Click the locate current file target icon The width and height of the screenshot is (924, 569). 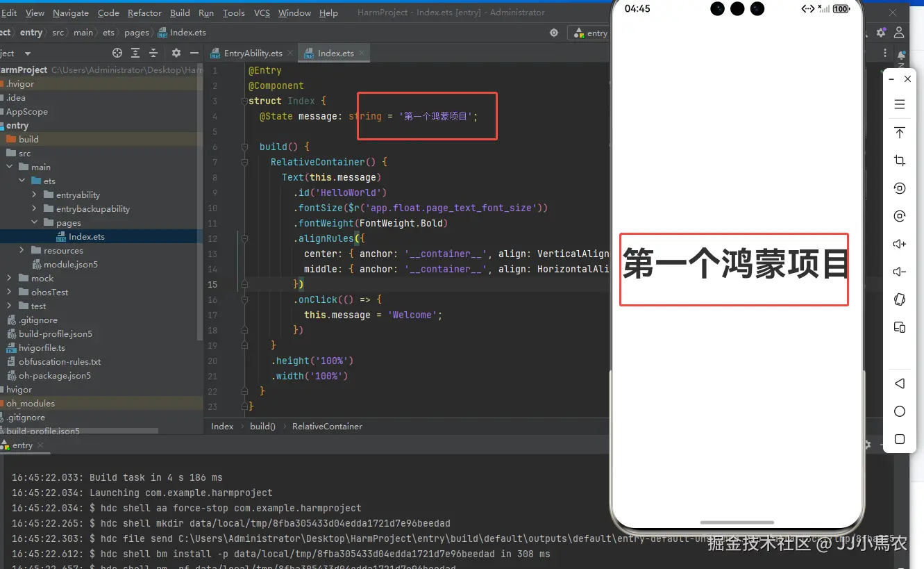[x=117, y=53]
